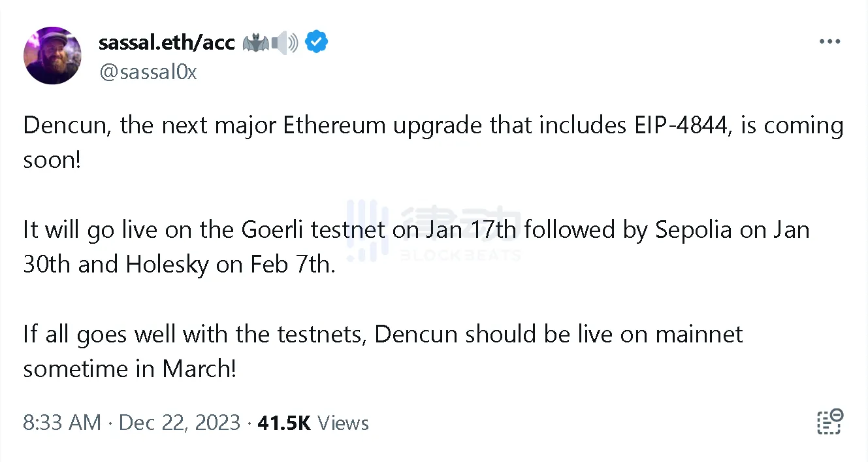Click the word Sepolia in the tweet
Screen dimensions: 868x462
[693, 230]
